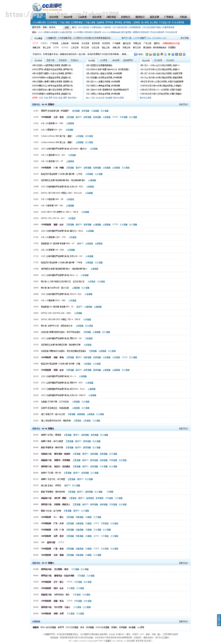Open the 手机版 navigation menu item
Screen dimensions: 221x644
pyautogui.click(x=183, y=17)
